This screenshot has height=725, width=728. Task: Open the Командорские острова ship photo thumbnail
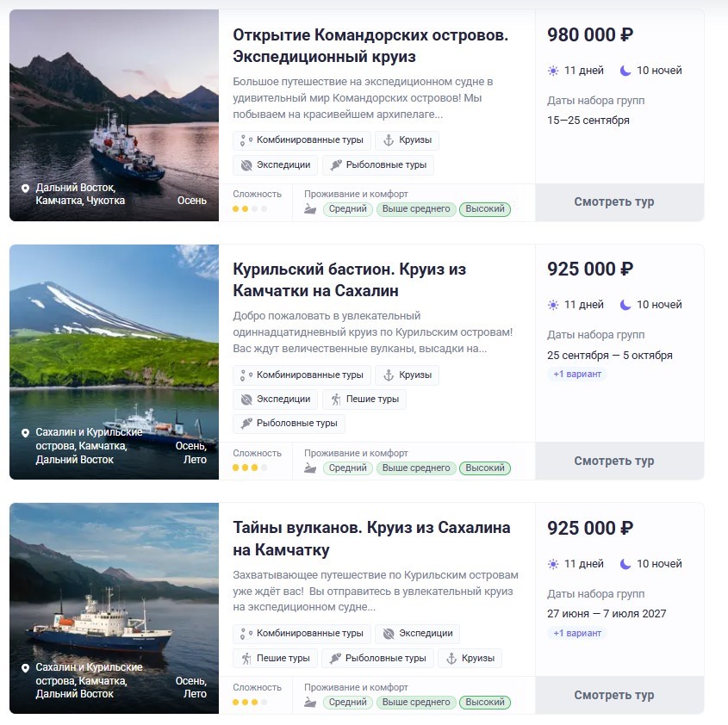[x=115, y=115]
